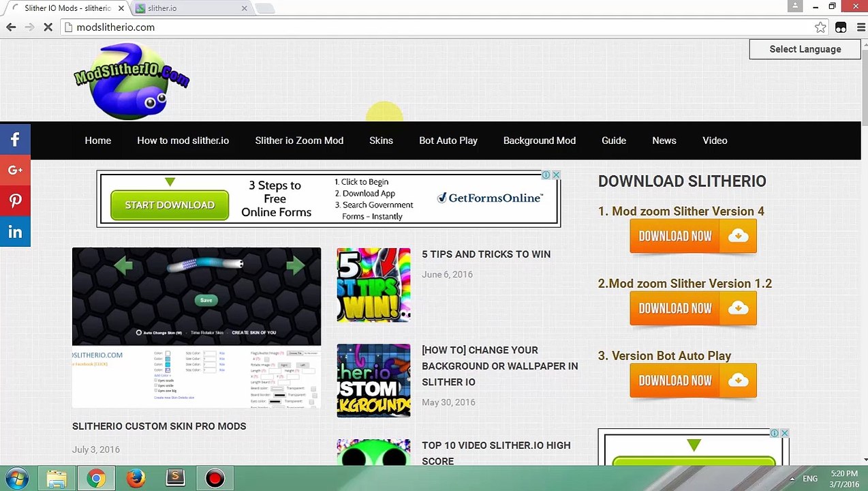The width and height of the screenshot is (868, 491).
Task: Open the browser extension icon beside the star
Action: click(841, 27)
